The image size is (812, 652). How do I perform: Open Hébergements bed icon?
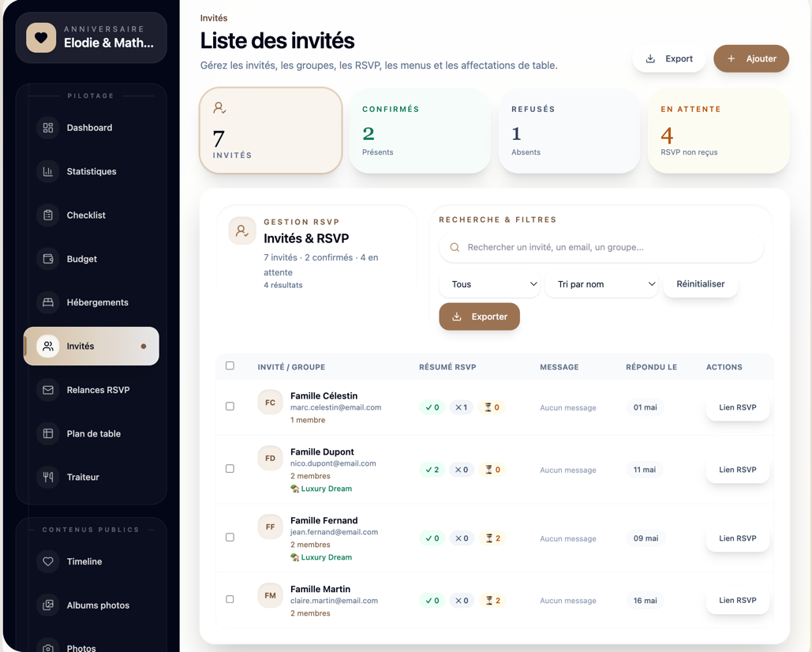tap(48, 302)
